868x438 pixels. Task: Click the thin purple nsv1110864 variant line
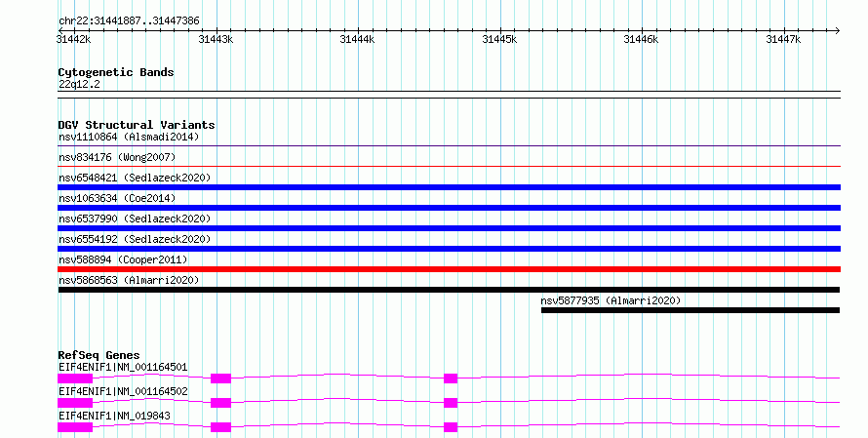(449, 146)
